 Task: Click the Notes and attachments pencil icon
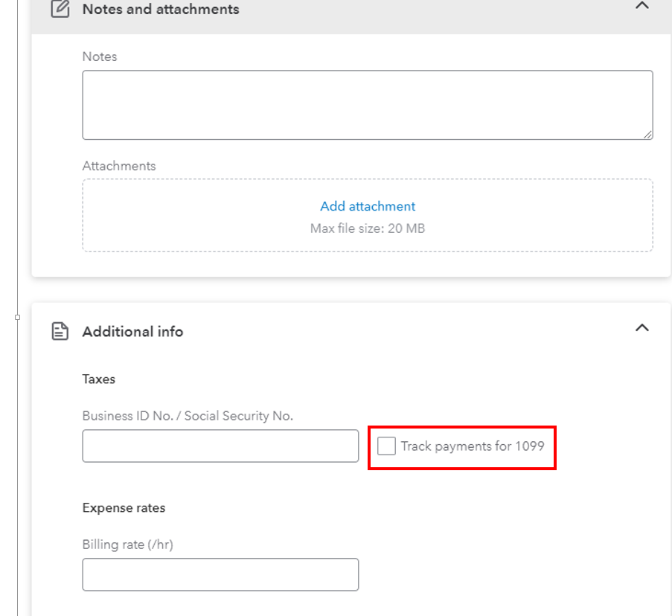click(x=60, y=9)
